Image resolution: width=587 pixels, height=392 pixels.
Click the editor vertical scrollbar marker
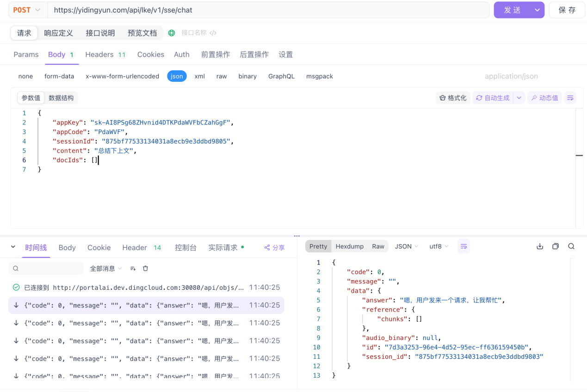pos(579,155)
